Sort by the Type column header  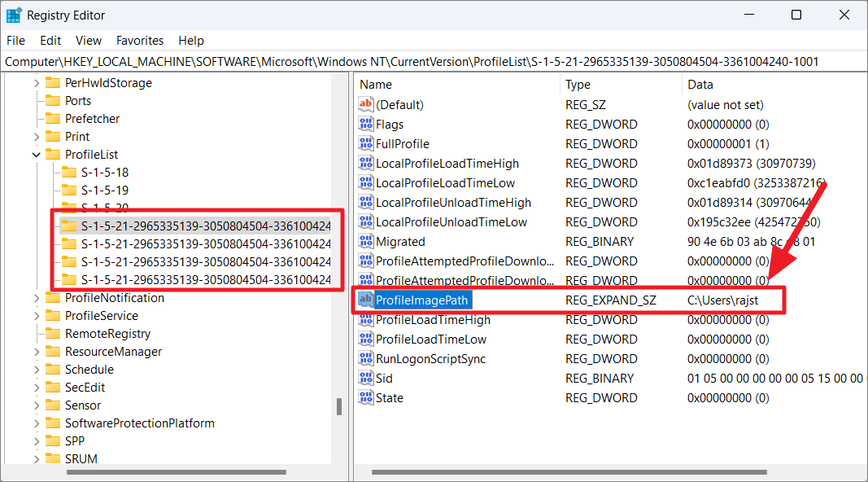(578, 84)
